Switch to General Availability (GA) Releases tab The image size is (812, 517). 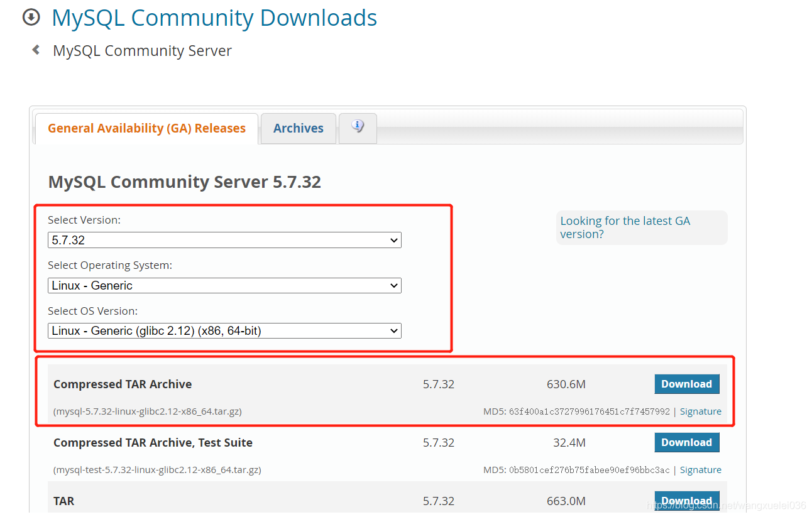[146, 128]
